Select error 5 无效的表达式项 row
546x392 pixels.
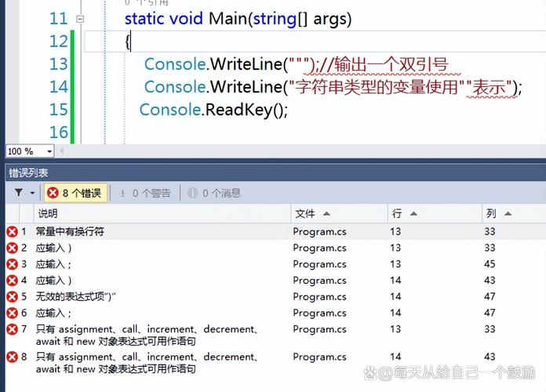point(275,296)
